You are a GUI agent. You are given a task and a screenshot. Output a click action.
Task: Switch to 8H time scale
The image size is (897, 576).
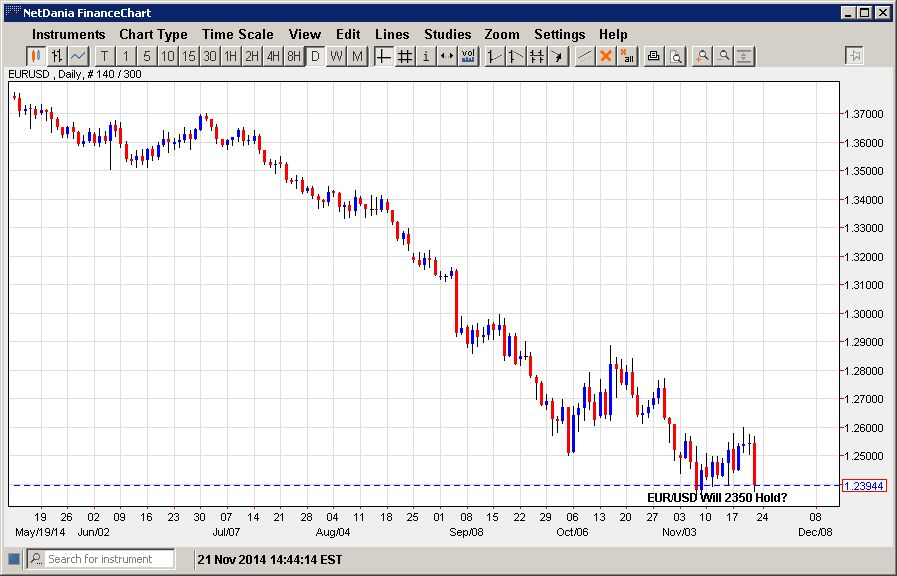294,56
